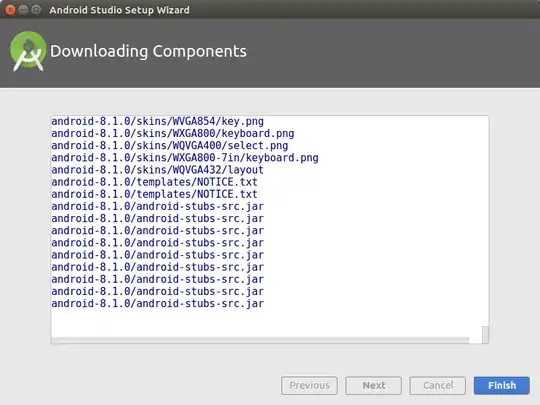540x405 pixels.
Task: Click the Android Studio Setup Wizard title
Action: point(120,10)
